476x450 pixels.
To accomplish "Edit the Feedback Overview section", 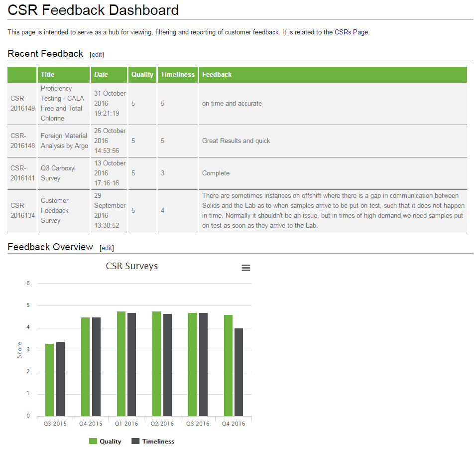I will coord(107,248).
